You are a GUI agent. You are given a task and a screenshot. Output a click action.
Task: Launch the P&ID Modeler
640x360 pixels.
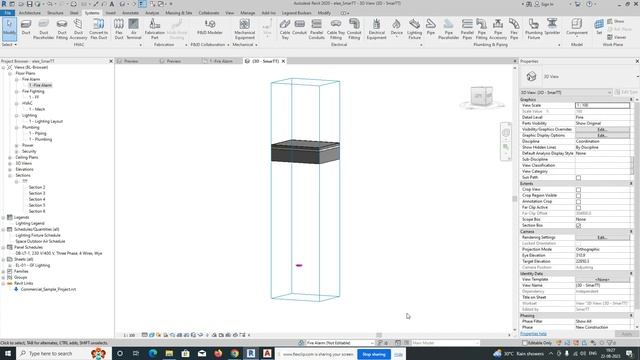click(209, 27)
